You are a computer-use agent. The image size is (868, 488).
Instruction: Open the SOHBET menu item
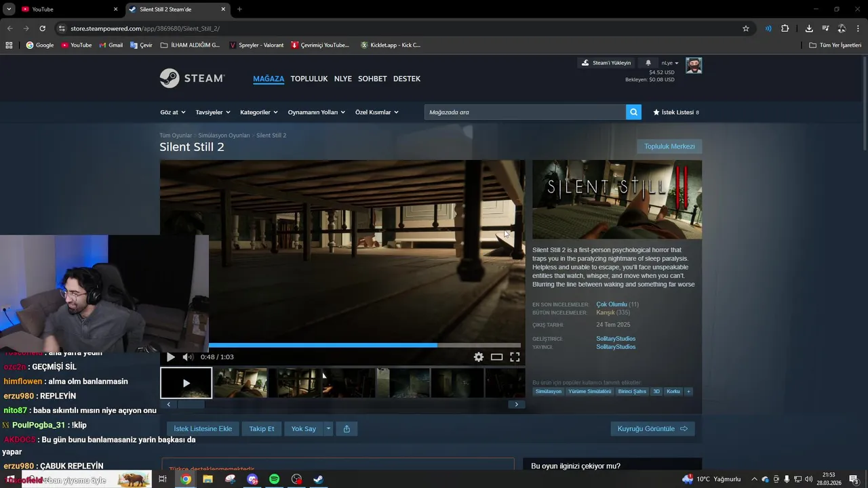[372, 79]
